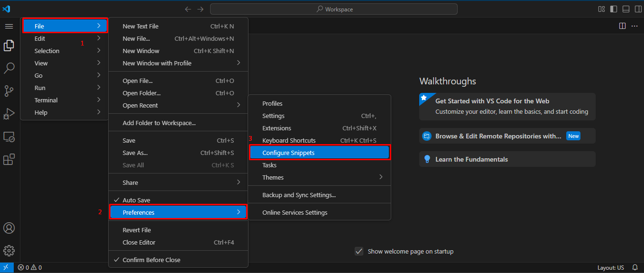Open the notifications bell in status bar
This screenshot has width=644, height=273.
(635, 268)
